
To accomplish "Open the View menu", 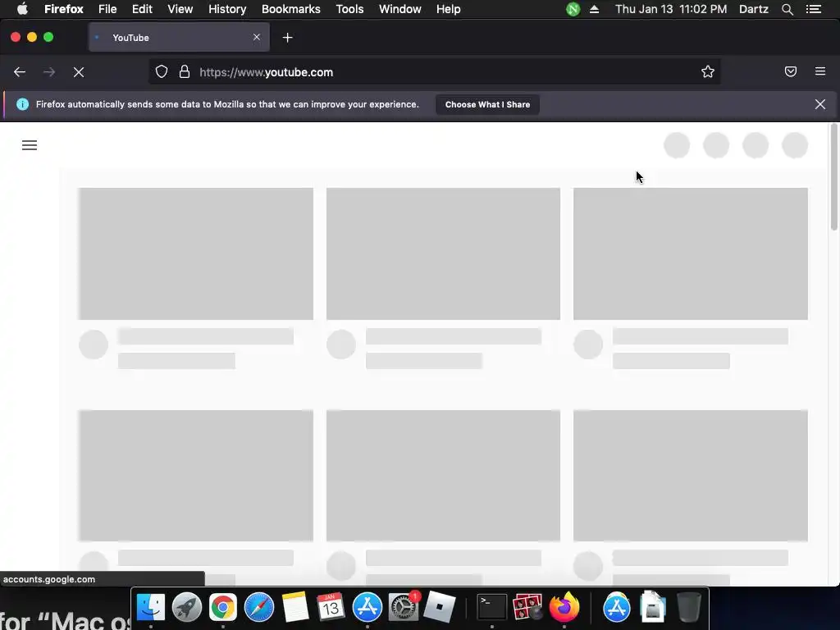I will (x=180, y=9).
